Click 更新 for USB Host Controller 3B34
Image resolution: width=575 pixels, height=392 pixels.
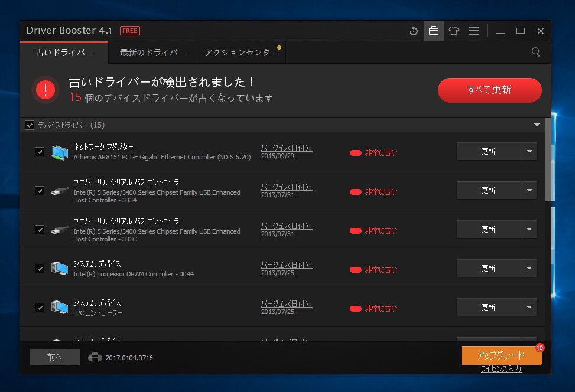point(489,190)
